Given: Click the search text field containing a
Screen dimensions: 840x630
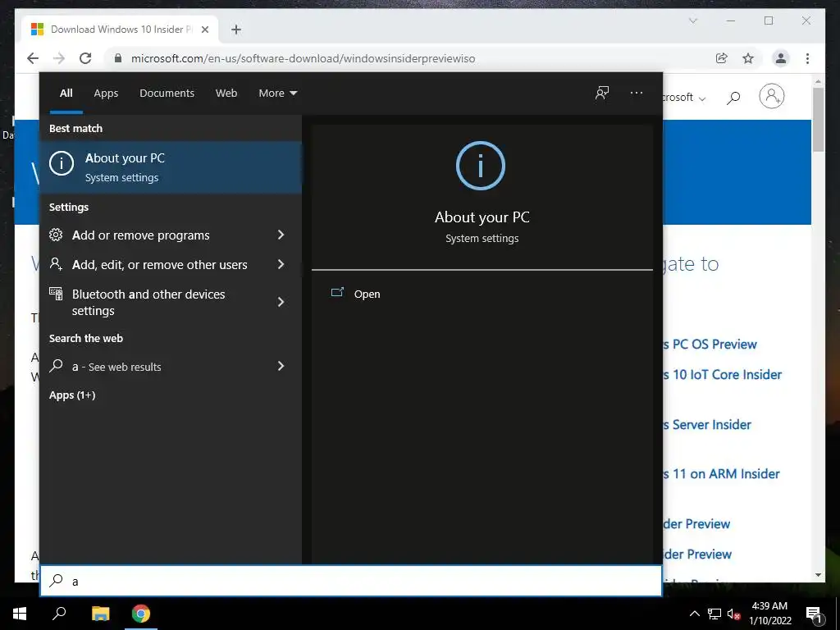Looking at the screenshot, I should (x=351, y=581).
